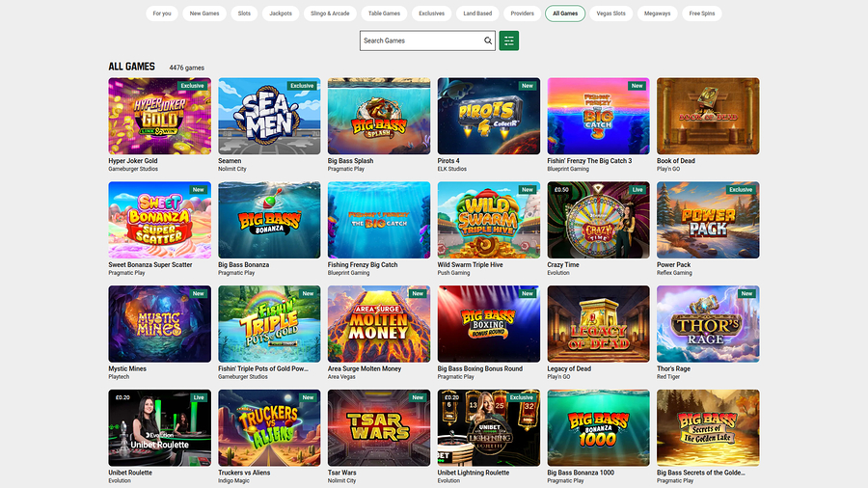The width and height of the screenshot is (868, 488).
Task: Open the Unibet Roulette live thumbnail
Action: [159, 427]
